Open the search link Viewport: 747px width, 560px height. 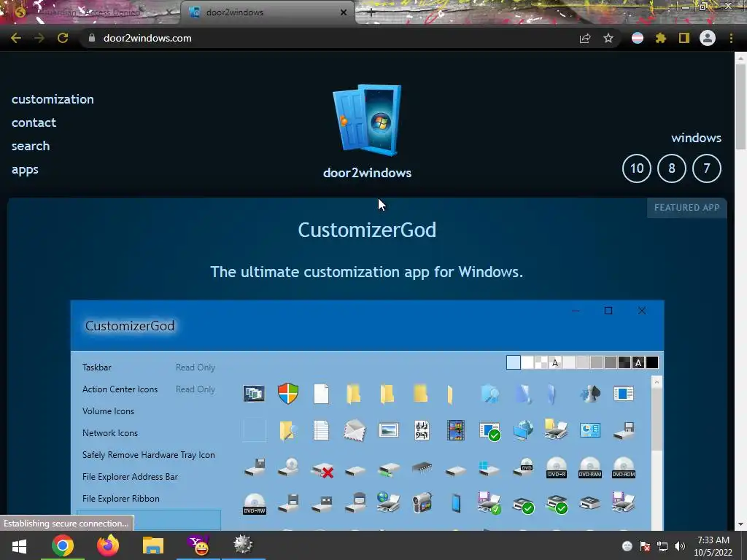click(31, 146)
